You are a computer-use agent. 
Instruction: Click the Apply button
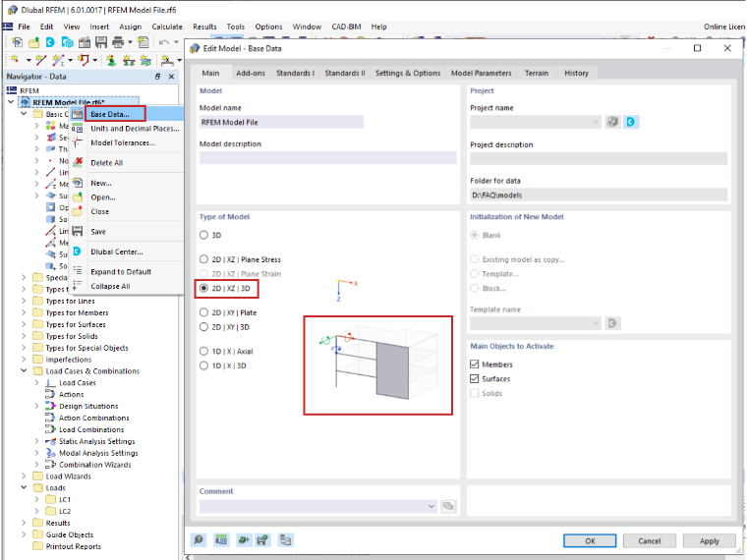tap(710, 540)
